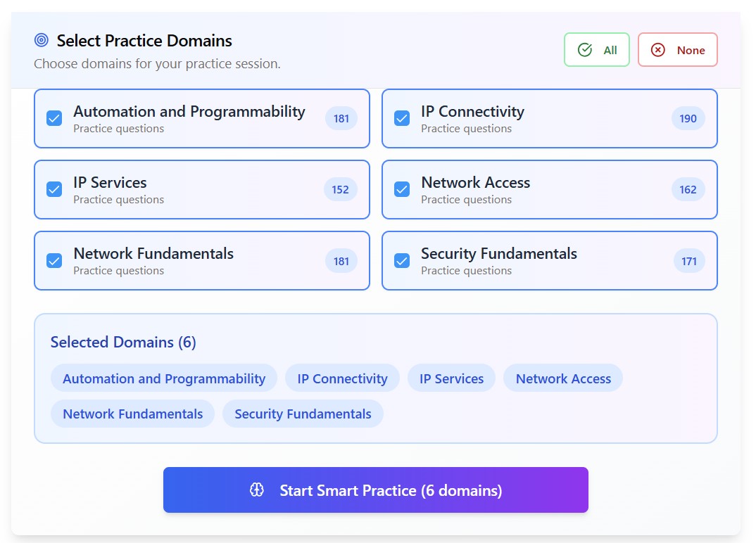Screen dimensions: 756x543
Task: Click 'Practice questions' under Network Access
Action: [x=466, y=200]
